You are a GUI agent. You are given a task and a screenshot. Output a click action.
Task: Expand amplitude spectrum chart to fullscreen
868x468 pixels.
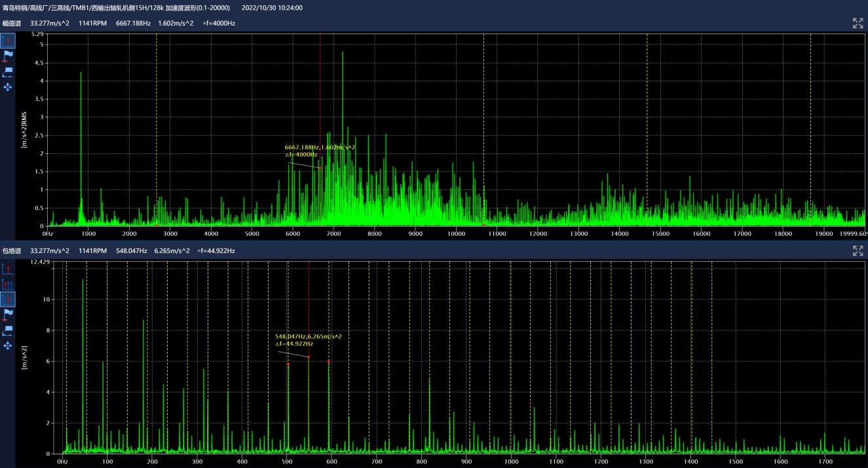coord(858,24)
